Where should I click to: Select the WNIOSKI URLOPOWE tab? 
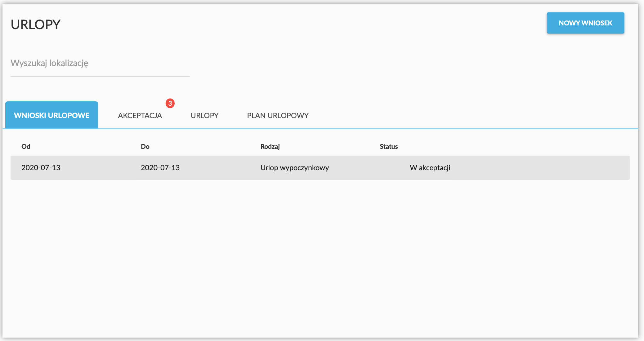coord(51,115)
